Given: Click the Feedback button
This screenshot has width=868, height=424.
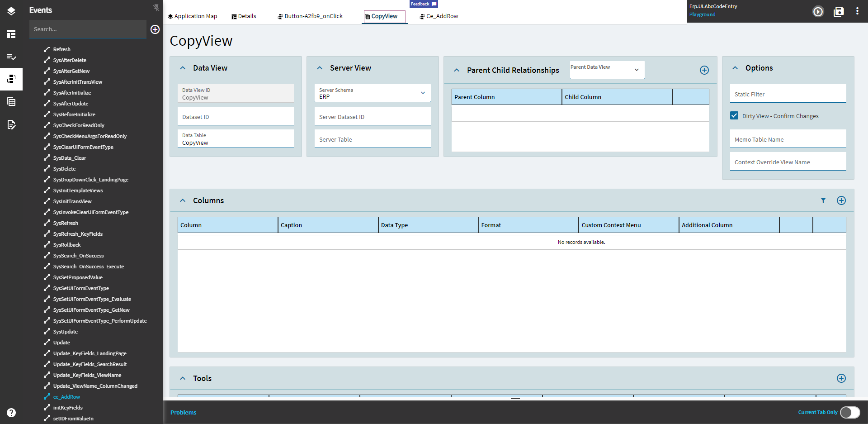Looking at the screenshot, I should click(424, 4).
